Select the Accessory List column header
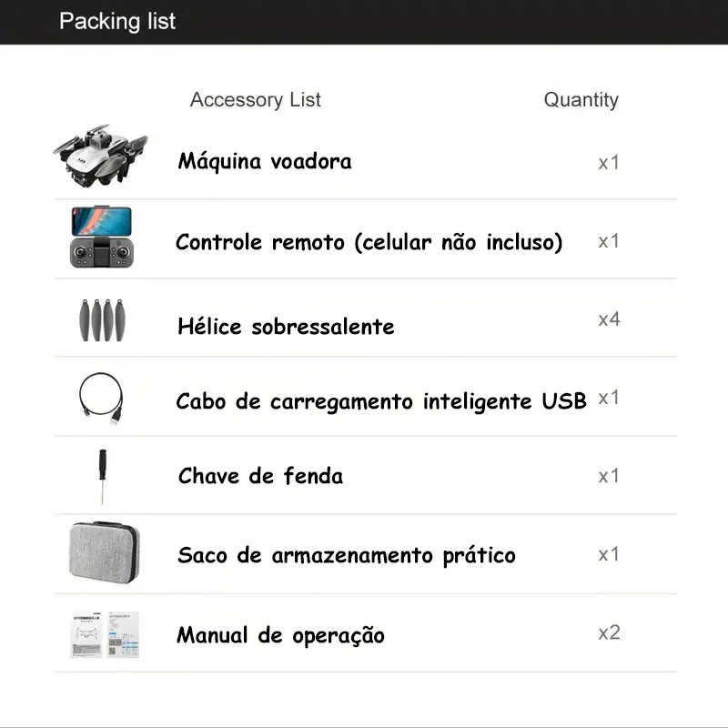The height and width of the screenshot is (728, 728). point(255,100)
